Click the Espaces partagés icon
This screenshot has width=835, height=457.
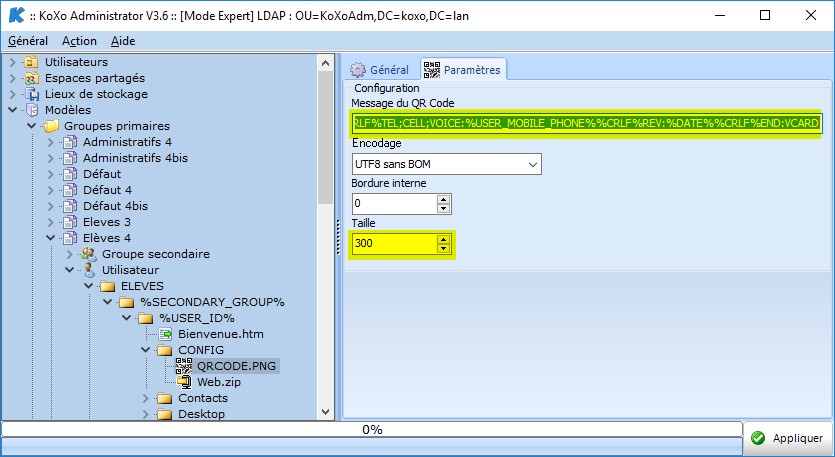pos(32,78)
